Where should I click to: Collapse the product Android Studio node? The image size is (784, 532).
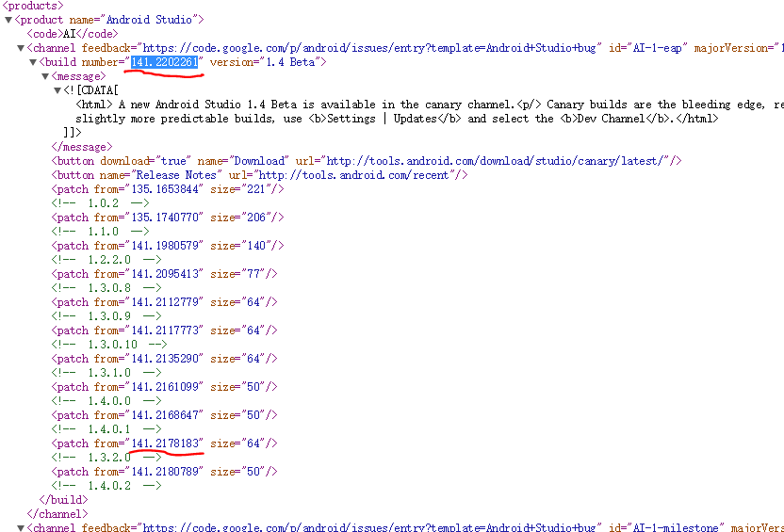click(8, 20)
